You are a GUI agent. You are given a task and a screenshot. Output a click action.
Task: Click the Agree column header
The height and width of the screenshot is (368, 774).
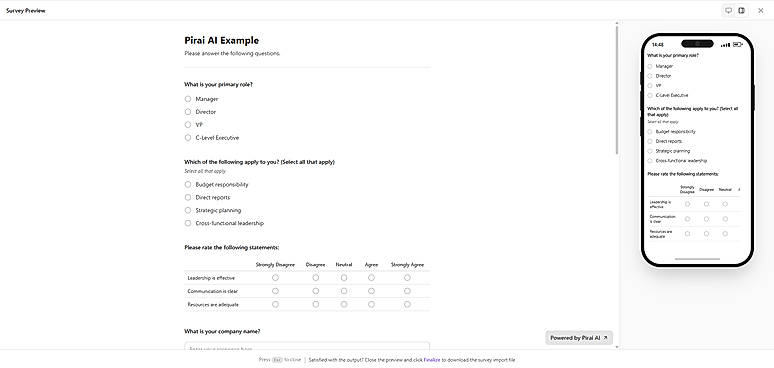(x=371, y=265)
